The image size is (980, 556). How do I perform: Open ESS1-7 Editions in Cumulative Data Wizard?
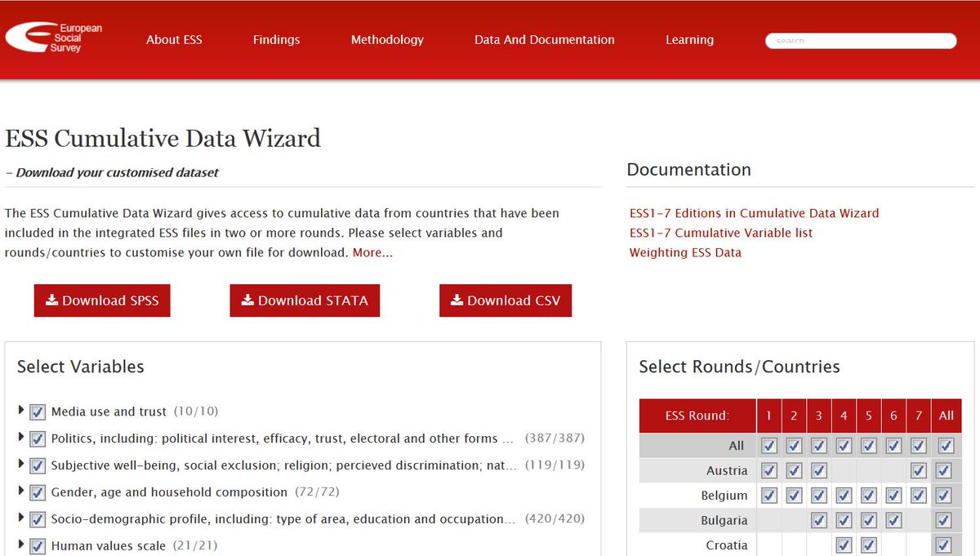coord(755,213)
